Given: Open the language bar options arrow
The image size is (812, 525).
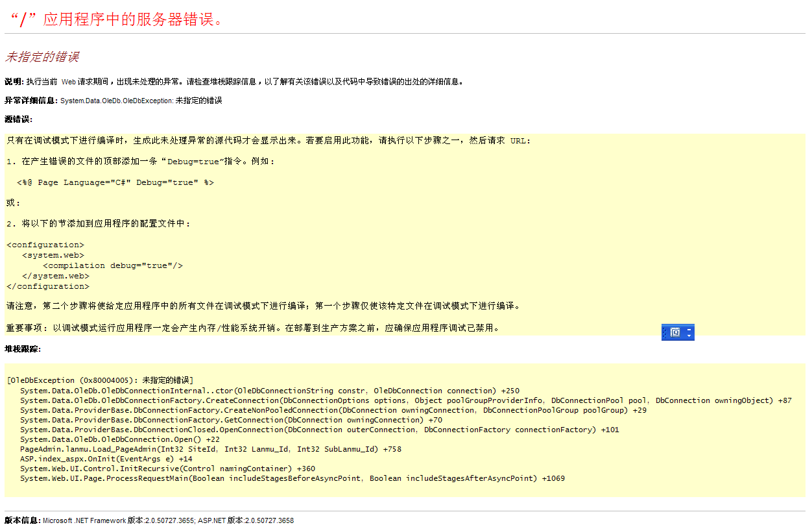Looking at the screenshot, I should click(689, 336).
